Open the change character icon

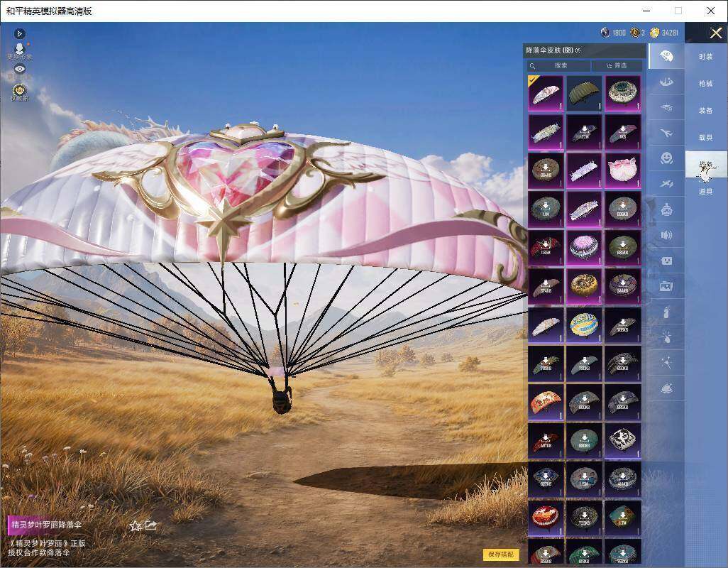[19, 50]
